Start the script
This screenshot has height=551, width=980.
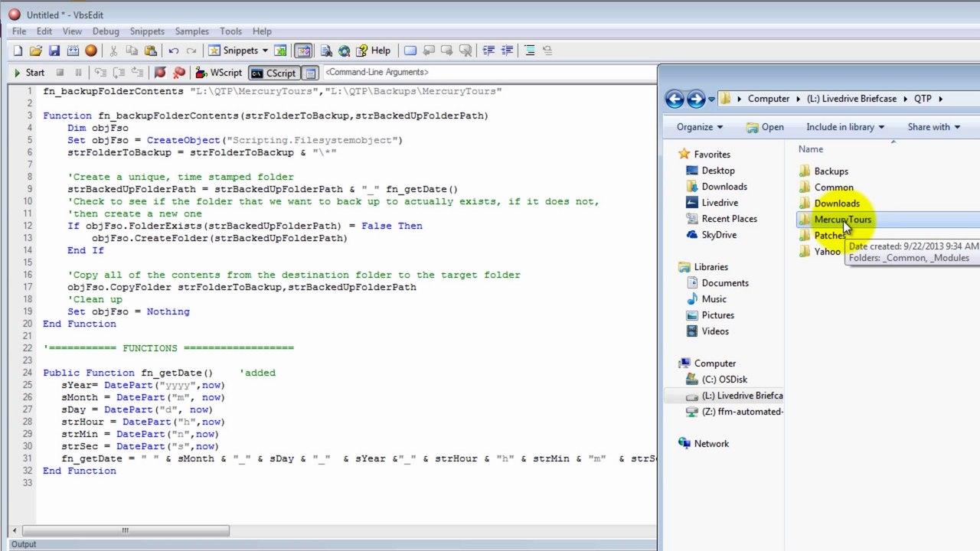coord(29,73)
